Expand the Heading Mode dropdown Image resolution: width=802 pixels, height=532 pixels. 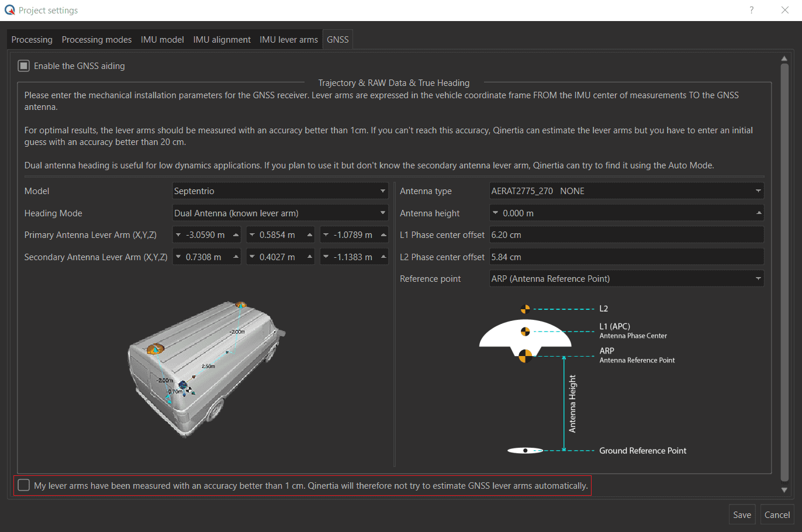pyautogui.click(x=281, y=213)
